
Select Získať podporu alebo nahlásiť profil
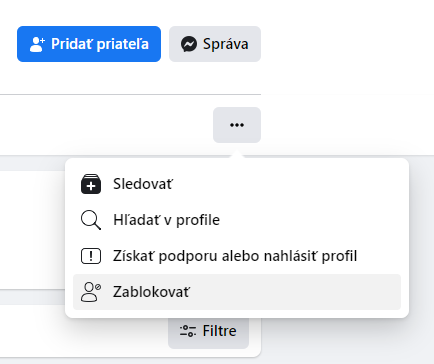pos(237,256)
